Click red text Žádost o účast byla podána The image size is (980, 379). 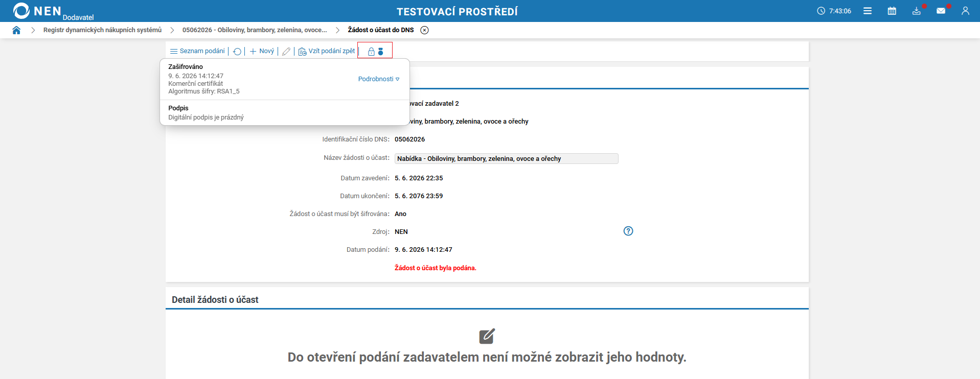436,268
